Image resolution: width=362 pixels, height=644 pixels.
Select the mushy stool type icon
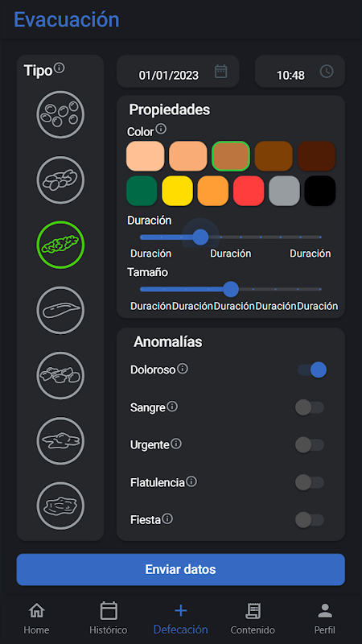coord(60,440)
